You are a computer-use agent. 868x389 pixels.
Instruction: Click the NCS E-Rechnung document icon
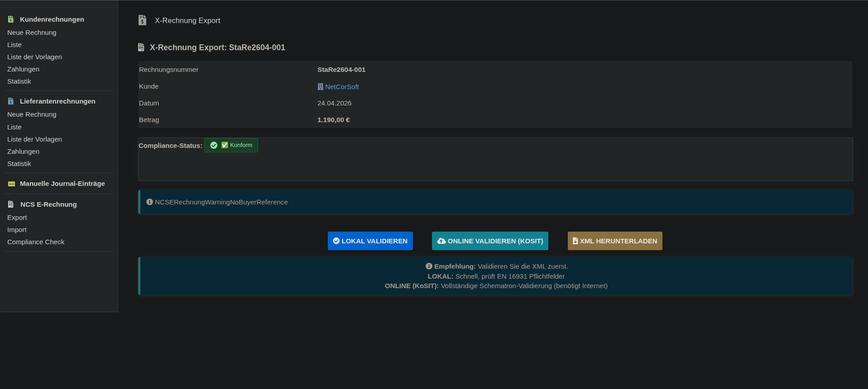coord(11,204)
